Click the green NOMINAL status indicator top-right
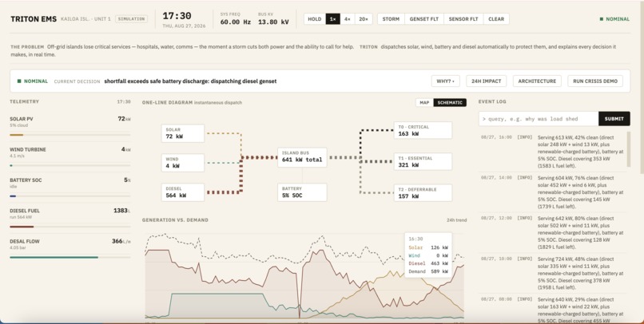644x324 pixels. point(614,19)
